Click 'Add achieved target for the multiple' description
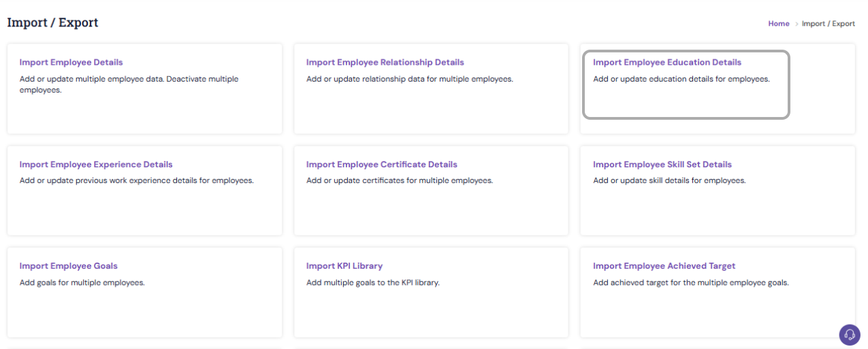 tap(691, 283)
